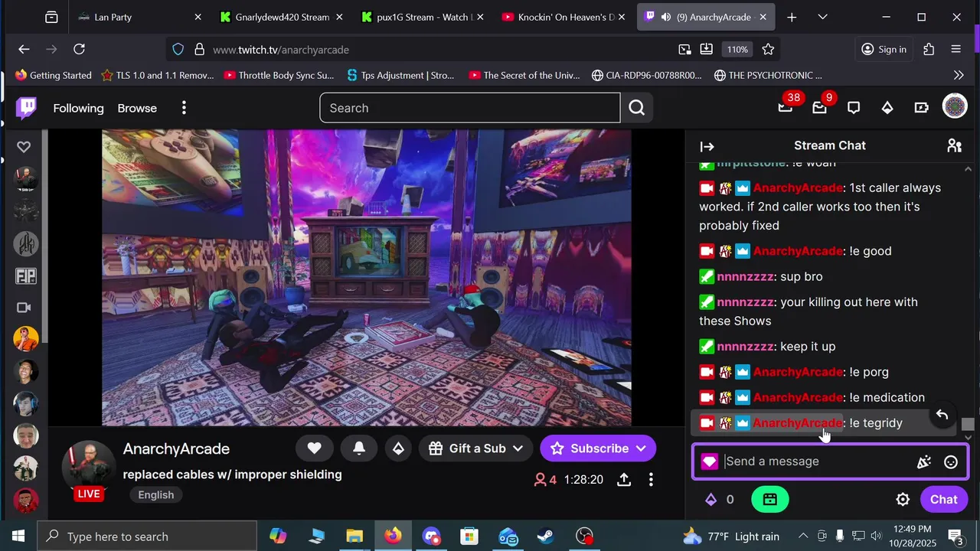The image size is (980, 551).
Task: Open the Twitch search magnifier button
Action: (637, 108)
